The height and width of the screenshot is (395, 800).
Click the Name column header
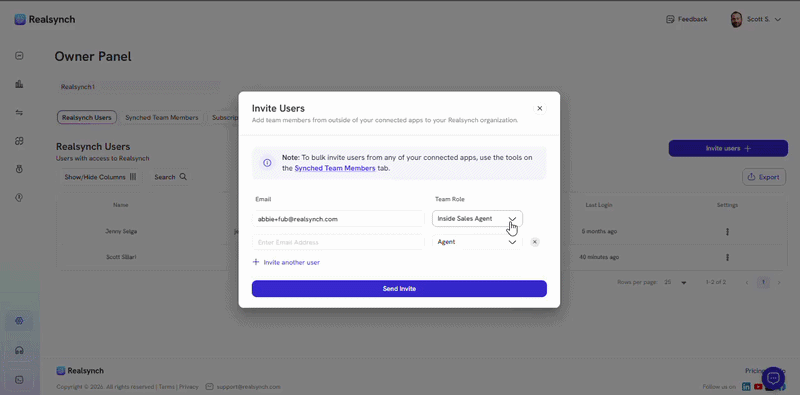click(121, 205)
